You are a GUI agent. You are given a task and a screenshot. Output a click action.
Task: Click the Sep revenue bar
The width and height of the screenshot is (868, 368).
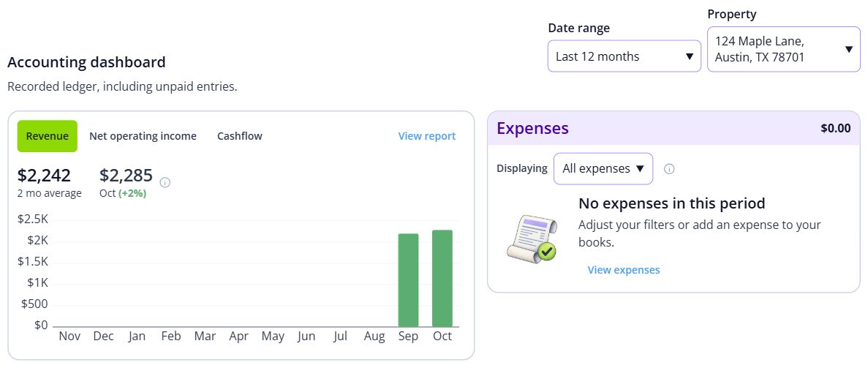pos(409,280)
